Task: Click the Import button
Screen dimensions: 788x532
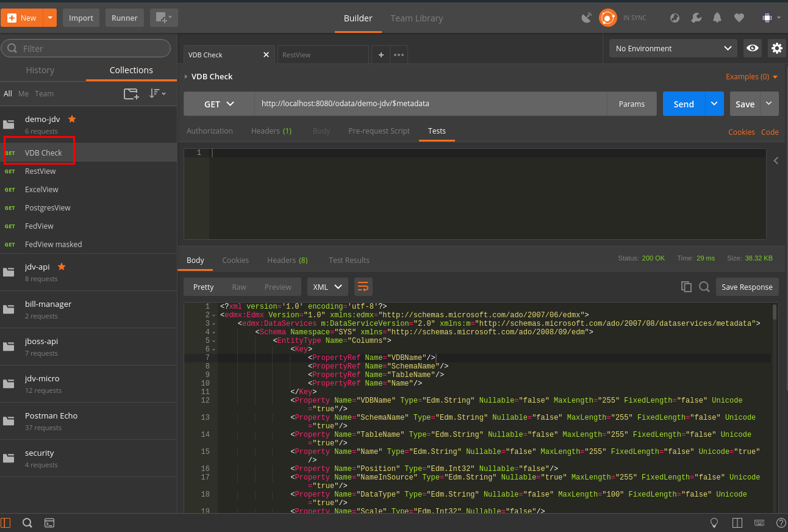Action: pyautogui.click(x=81, y=18)
